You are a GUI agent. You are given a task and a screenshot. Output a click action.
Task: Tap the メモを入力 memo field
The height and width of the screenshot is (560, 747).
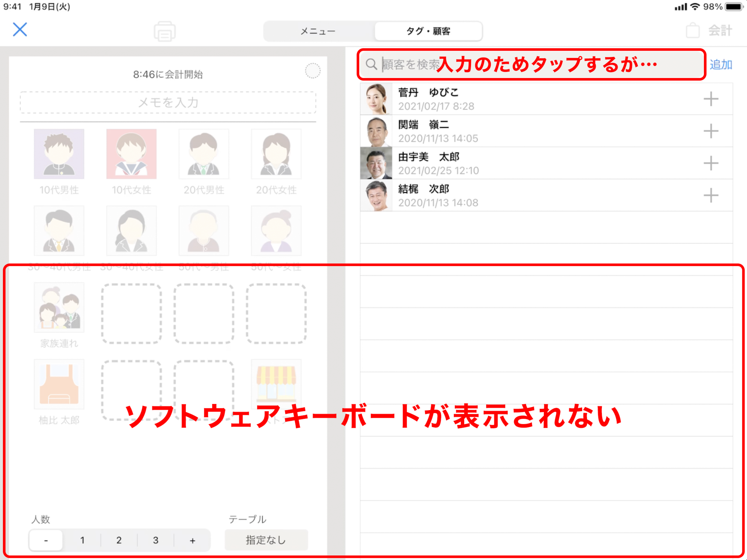[168, 102]
